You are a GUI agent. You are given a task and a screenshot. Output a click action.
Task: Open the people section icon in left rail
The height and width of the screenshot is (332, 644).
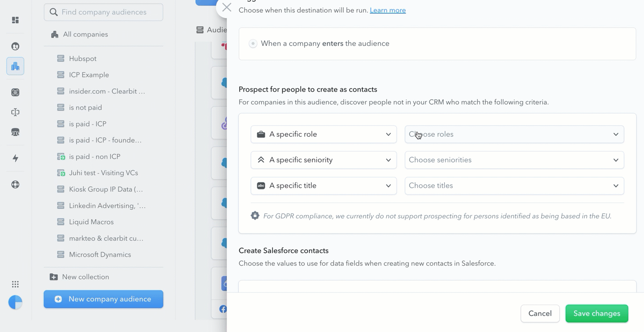tap(15, 46)
